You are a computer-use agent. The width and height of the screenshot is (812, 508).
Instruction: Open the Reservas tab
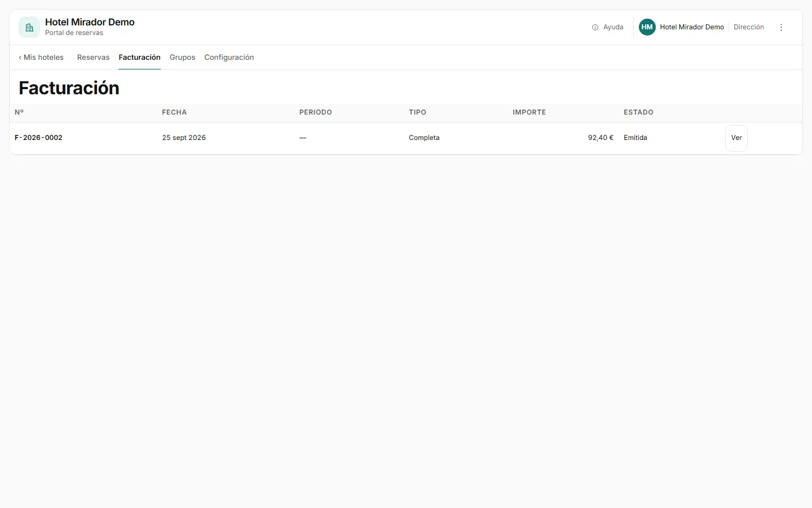[x=93, y=58]
